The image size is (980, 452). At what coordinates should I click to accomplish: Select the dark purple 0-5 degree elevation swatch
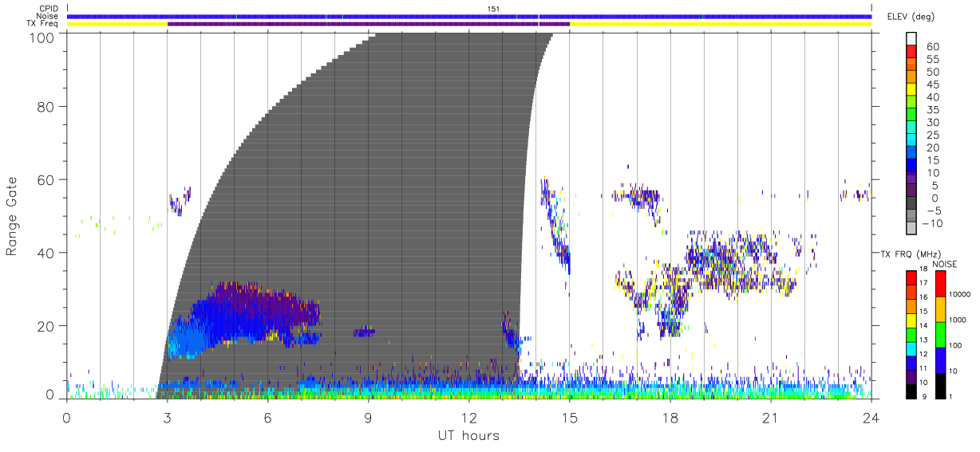[911, 191]
